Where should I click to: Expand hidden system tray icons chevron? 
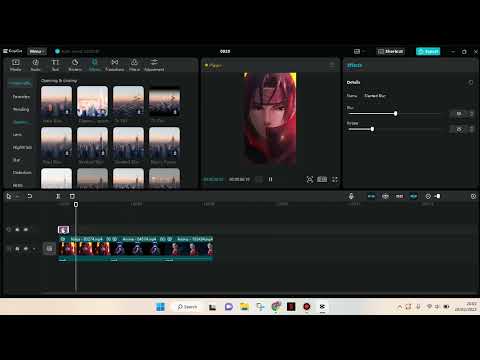399,307
